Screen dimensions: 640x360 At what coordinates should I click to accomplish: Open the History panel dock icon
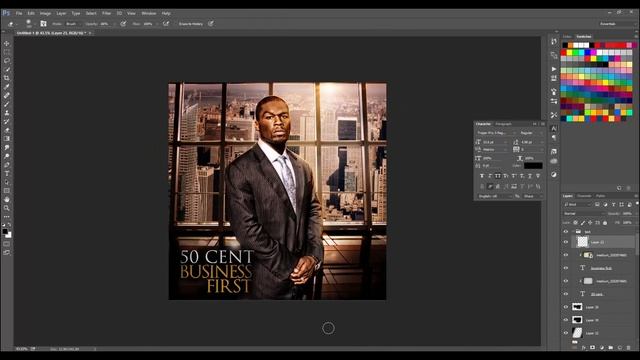553,41
